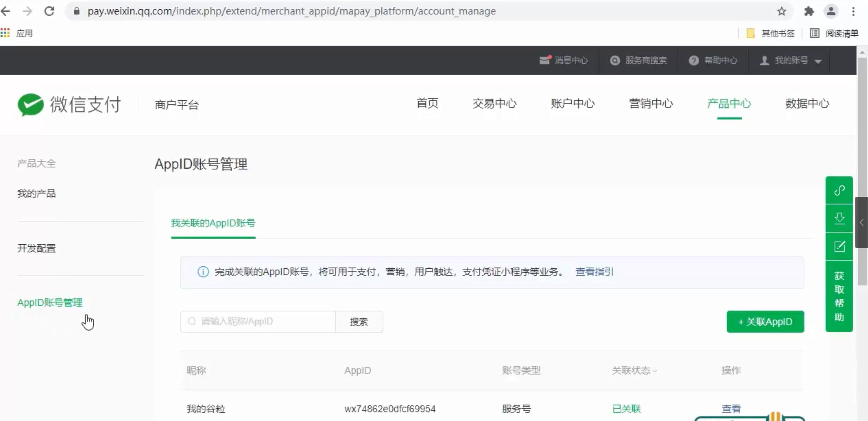Click 查看 for 我的谷粒 row
Viewport: 868px width, 421px height.
click(731, 409)
